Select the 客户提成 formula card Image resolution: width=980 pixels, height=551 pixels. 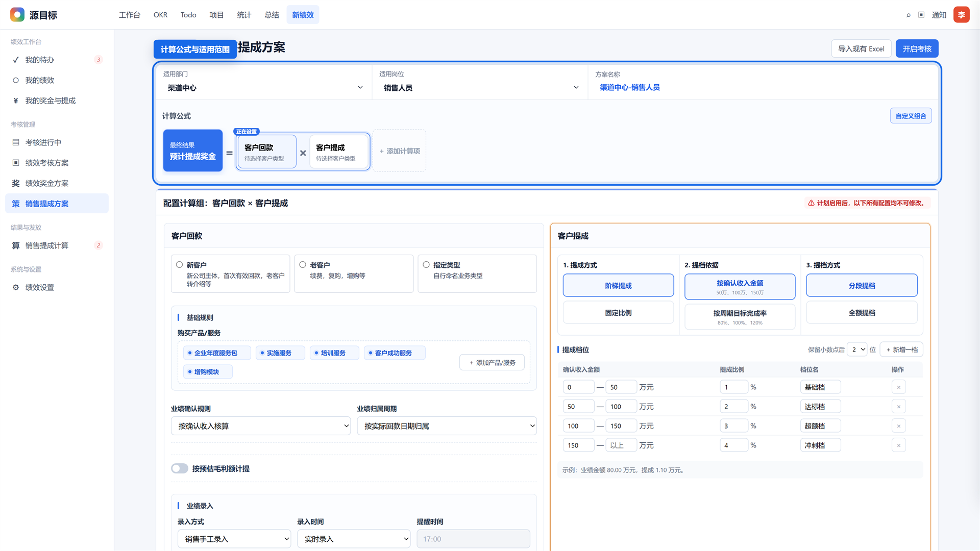tap(338, 152)
